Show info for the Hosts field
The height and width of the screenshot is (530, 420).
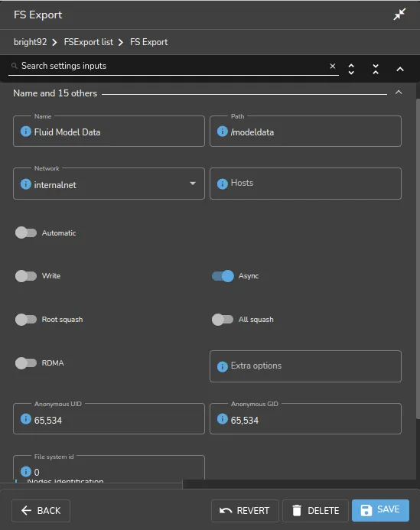pos(222,184)
